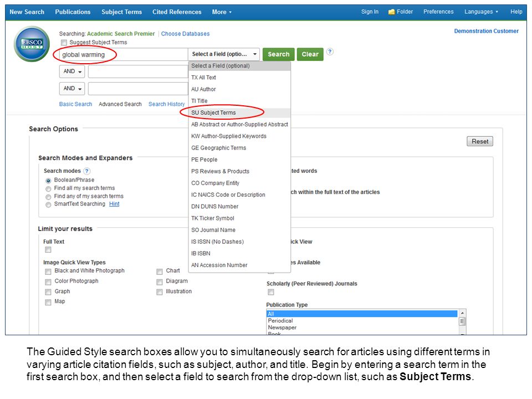Check the Graph image type
Screen dimensions: 532x399
pyautogui.click(x=48, y=292)
